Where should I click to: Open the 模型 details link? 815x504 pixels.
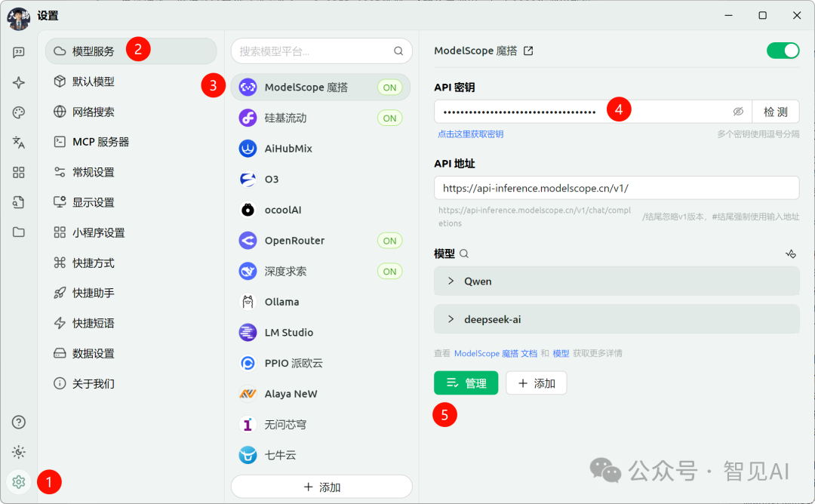(561, 353)
